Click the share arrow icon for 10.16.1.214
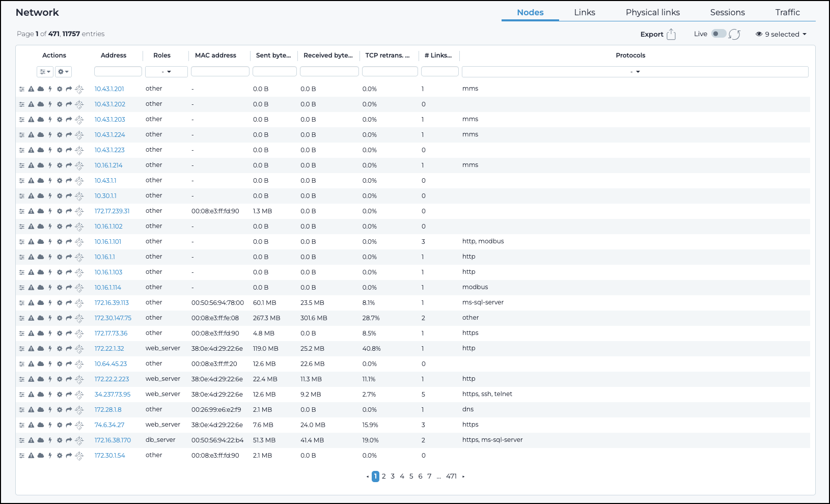The image size is (830, 504). (x=69, y=165)
